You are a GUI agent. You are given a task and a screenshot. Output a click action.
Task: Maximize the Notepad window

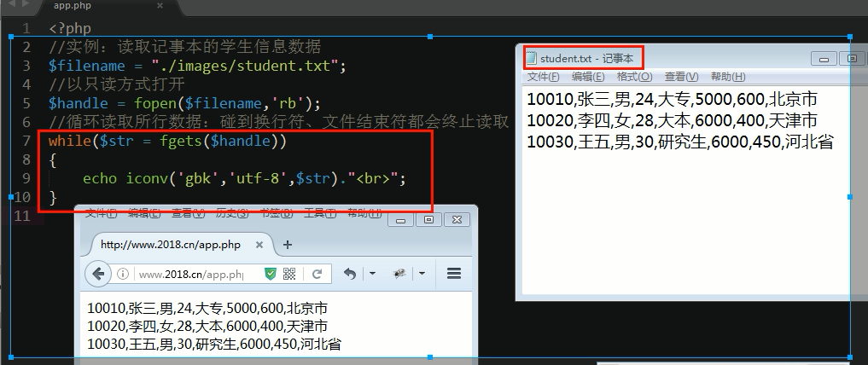pyautogui.click(x=853, y=59)
